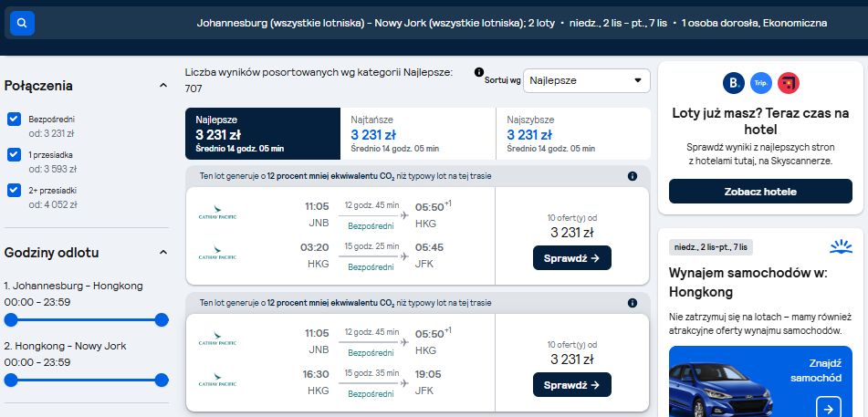Viewport: 868px width, 417px height.
Task: Click left handle of Hongkong – Nowy Jork slider
Action: point(11,380)
